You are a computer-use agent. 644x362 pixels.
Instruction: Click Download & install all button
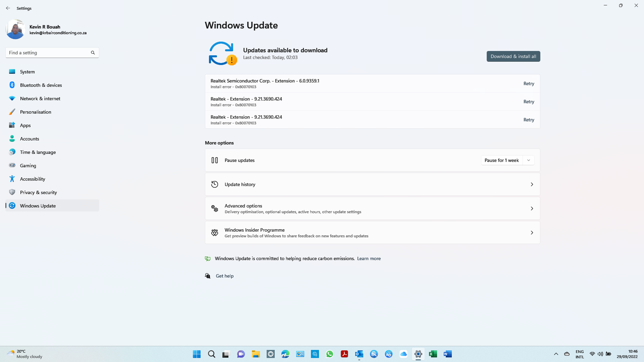point(513,56)
